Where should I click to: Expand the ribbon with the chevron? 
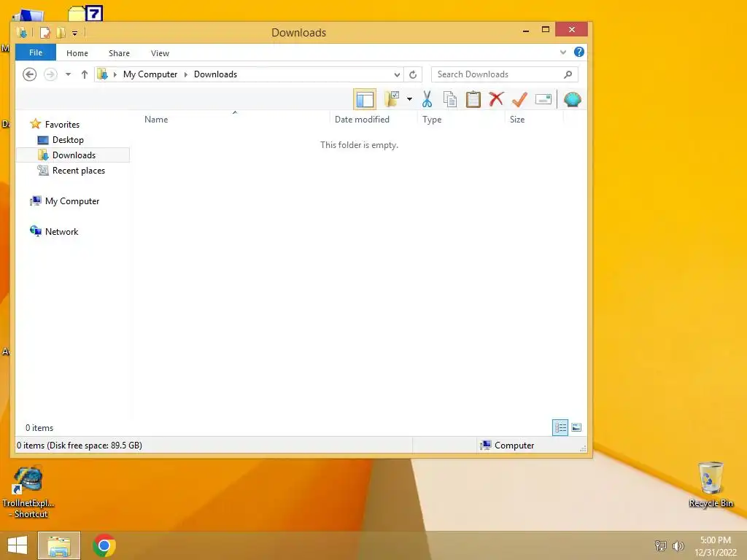pyautogui.click(x=563, y=52)
